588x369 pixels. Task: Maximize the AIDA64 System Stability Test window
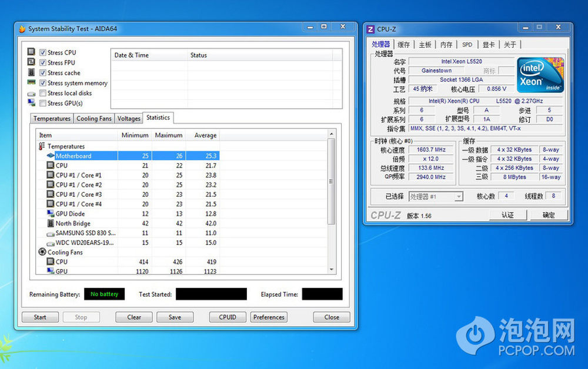click(x=324, y=26)
